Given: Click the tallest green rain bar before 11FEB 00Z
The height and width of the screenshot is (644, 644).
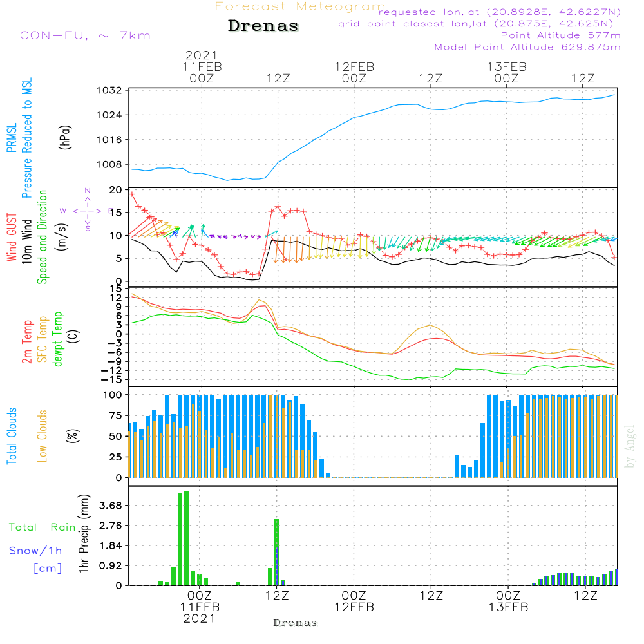Looking at the screenshot, I should click(187, 538).
